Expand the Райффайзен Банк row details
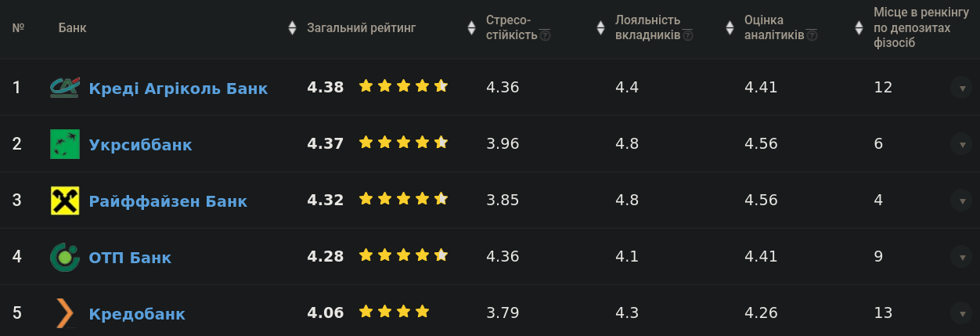The height and width of the screenshot is (336, 980). tap(960, 201)
